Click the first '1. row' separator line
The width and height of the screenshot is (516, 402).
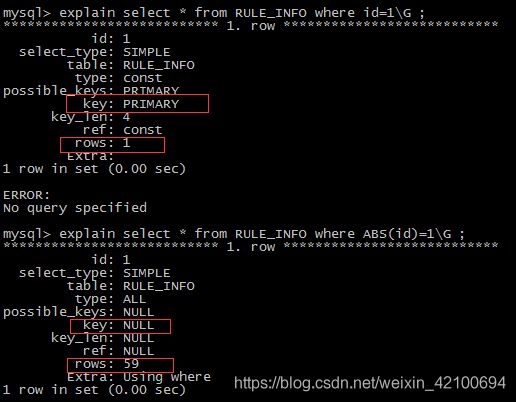[x=251, y=26]
